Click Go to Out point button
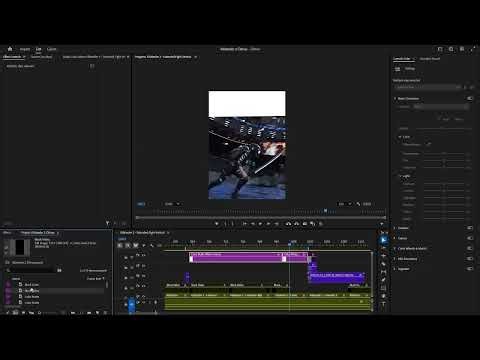 click(x=276, y=224)
